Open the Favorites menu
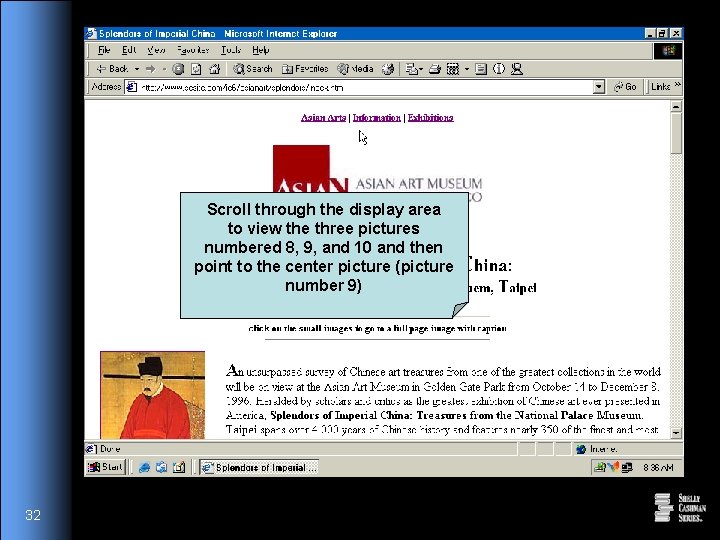This screenshot has height=540, width=720. [193, 50]
